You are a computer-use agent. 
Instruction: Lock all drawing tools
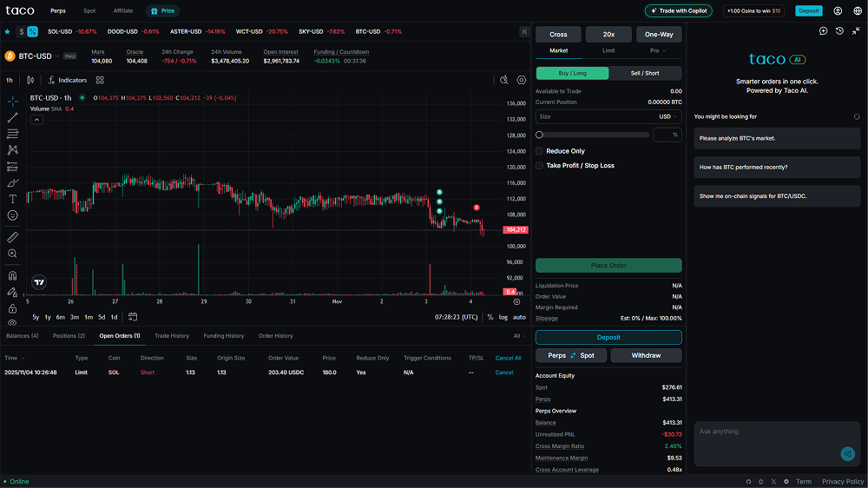coord(12,308)
